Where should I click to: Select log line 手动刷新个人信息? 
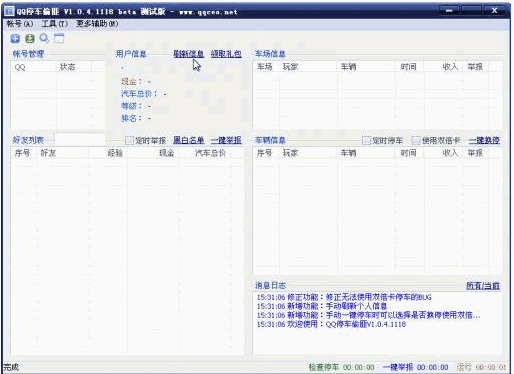[x=322, y=306]
